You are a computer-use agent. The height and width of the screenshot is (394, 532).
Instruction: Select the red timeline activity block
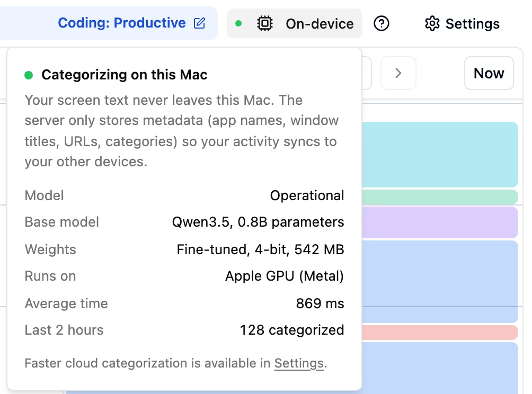(x=440, y=333)
